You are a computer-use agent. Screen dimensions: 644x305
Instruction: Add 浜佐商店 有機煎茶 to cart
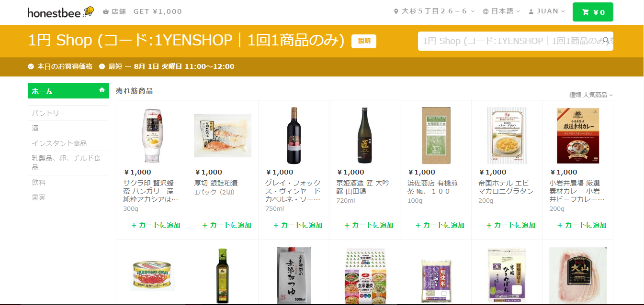(x=440, y=225)
